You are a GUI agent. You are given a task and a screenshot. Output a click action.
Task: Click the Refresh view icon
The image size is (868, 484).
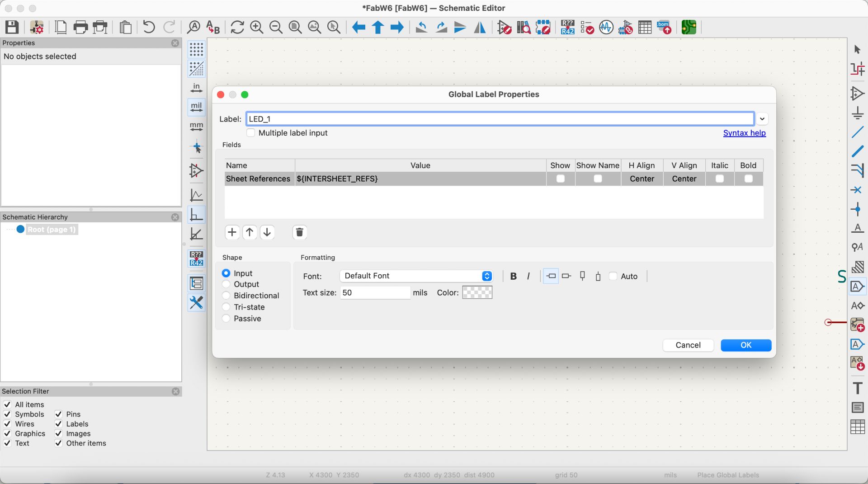pos(237,27)
